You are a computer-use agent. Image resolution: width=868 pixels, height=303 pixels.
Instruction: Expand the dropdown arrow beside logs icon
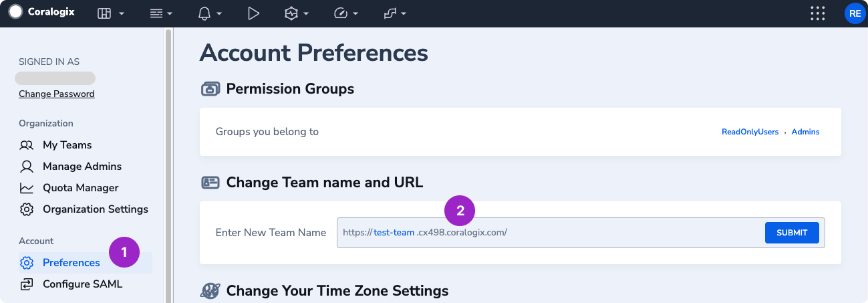(x=170, y=13)
